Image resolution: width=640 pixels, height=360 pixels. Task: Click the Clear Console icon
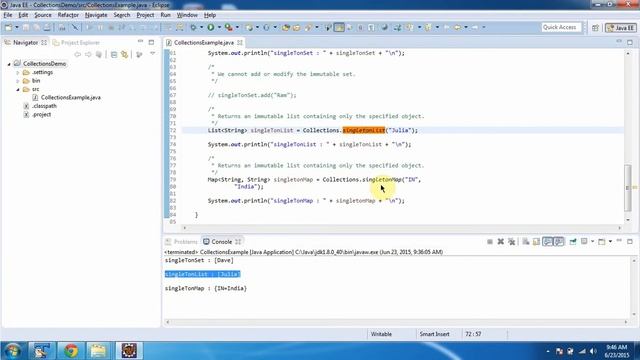[526, 242]
